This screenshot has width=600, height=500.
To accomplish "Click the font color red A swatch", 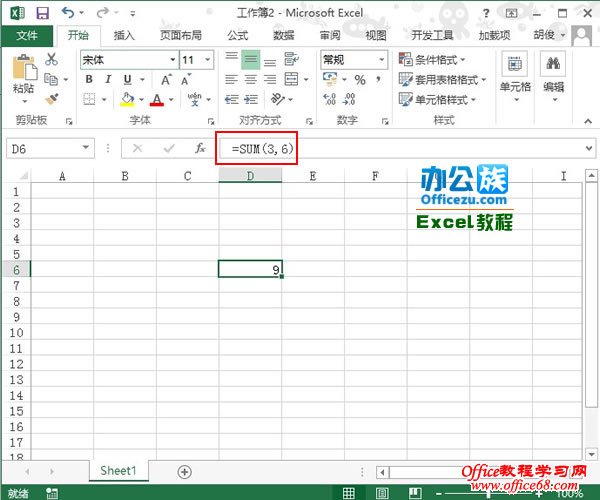I will 156,99.
